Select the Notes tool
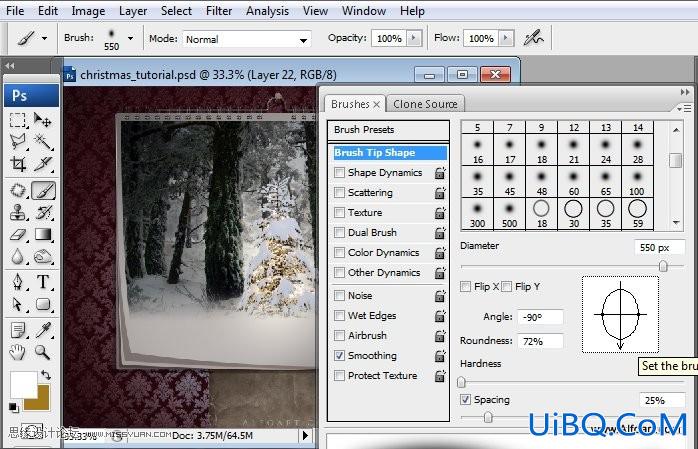 coord(18,330)
